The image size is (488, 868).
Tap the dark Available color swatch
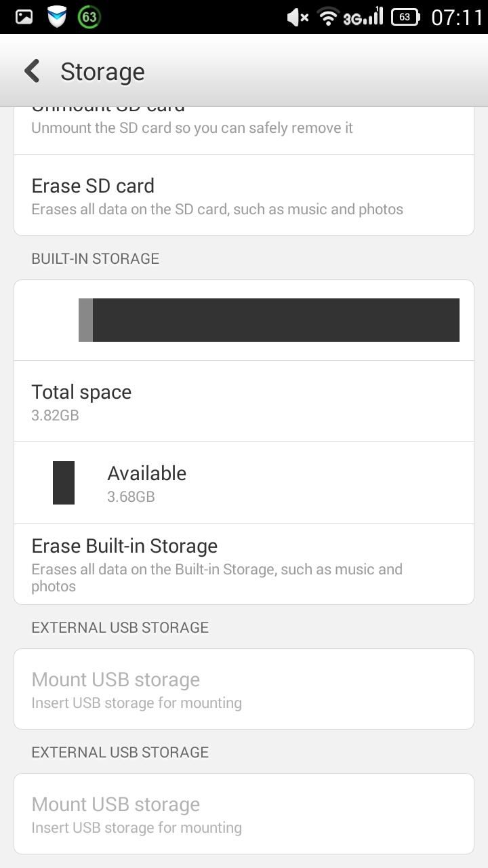(64, 483)
